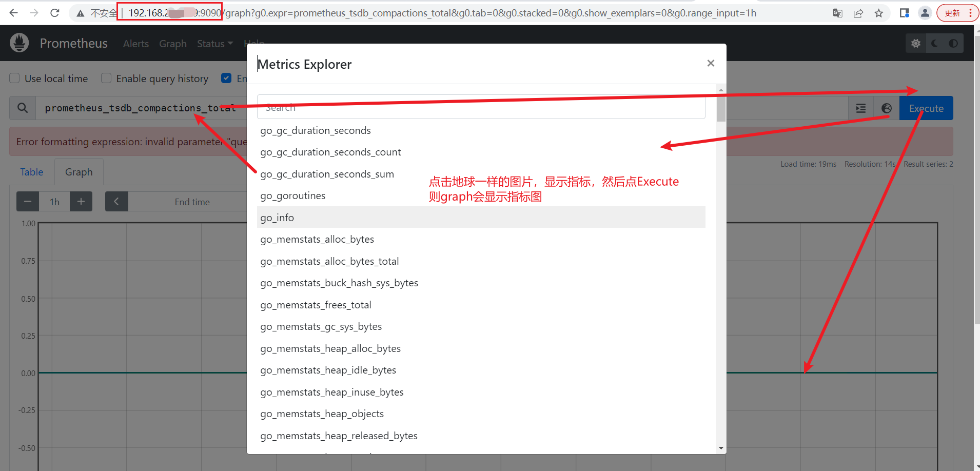980x471 pixels.
Task: Click the not-secure warning icon in address bar
Action: click(x=81, y=13)
